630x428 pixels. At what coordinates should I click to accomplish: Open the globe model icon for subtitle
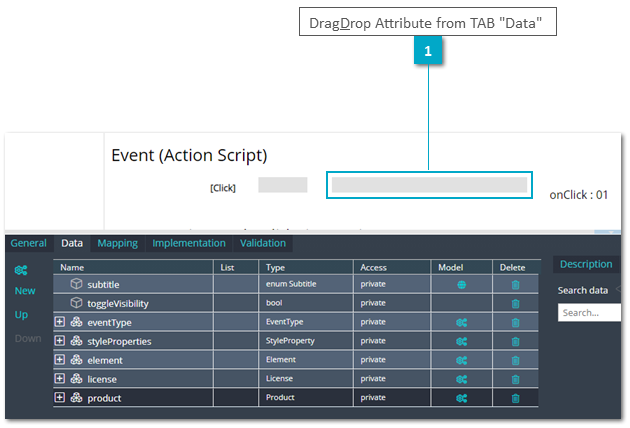coord(462,285)
